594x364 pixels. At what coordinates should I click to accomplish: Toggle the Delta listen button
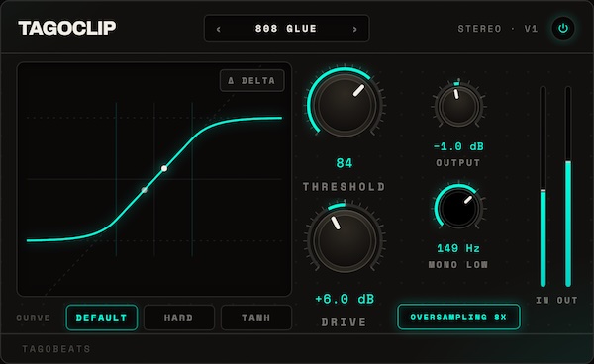point(251,80)
